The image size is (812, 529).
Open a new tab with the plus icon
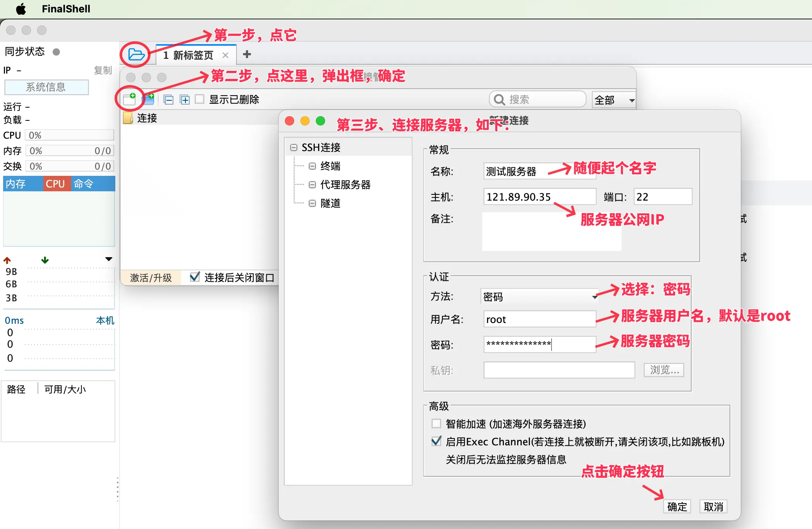point(247,55)
